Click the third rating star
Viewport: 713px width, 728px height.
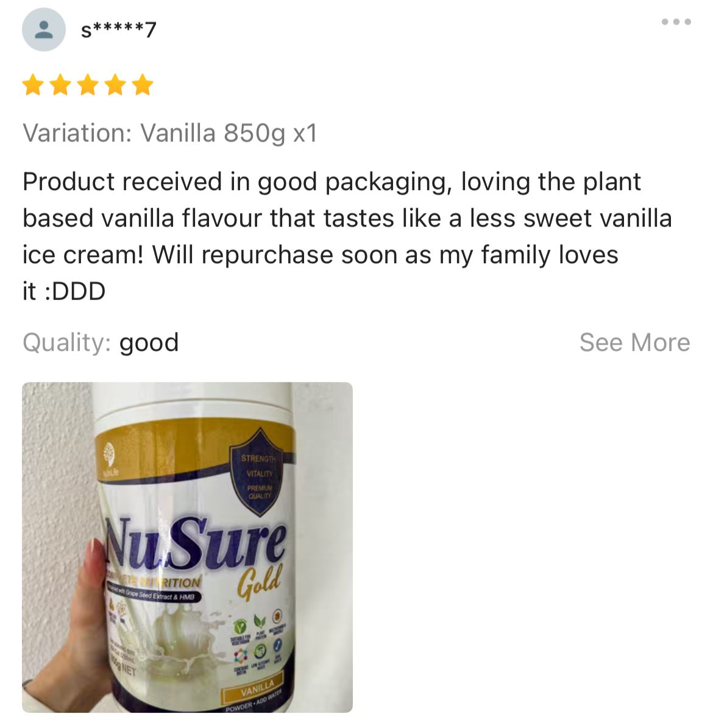point(88,85)
